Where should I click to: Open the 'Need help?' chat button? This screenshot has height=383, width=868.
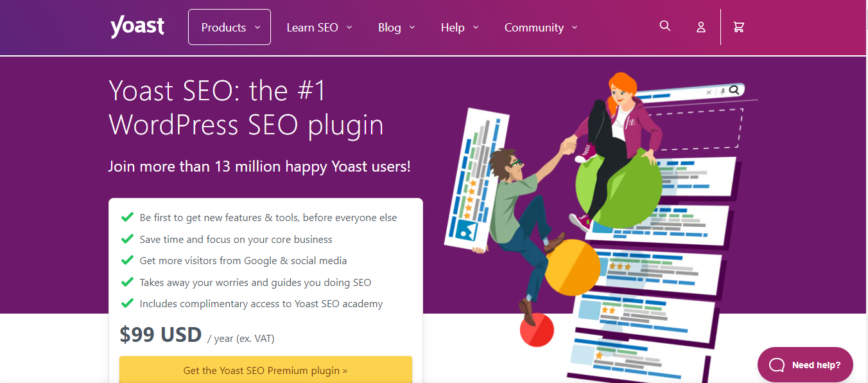point(806,365)
